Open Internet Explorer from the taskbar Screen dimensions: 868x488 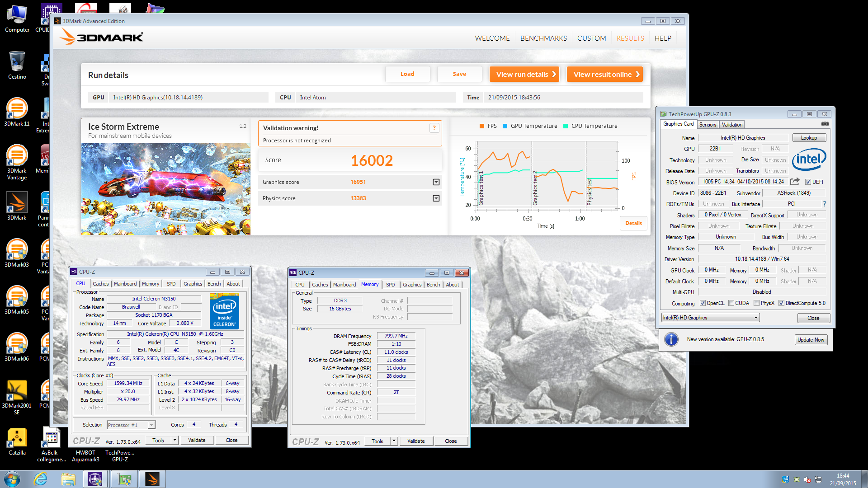pyautogui.click(x=41, y=479)
